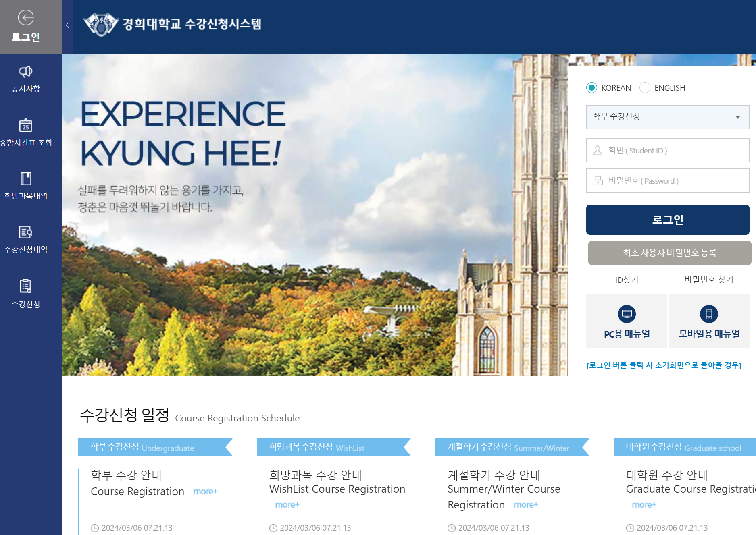The width and height of the screenshot is (756, 535).
Task: Click the ID찾기 link
Action: pos(627,280)
